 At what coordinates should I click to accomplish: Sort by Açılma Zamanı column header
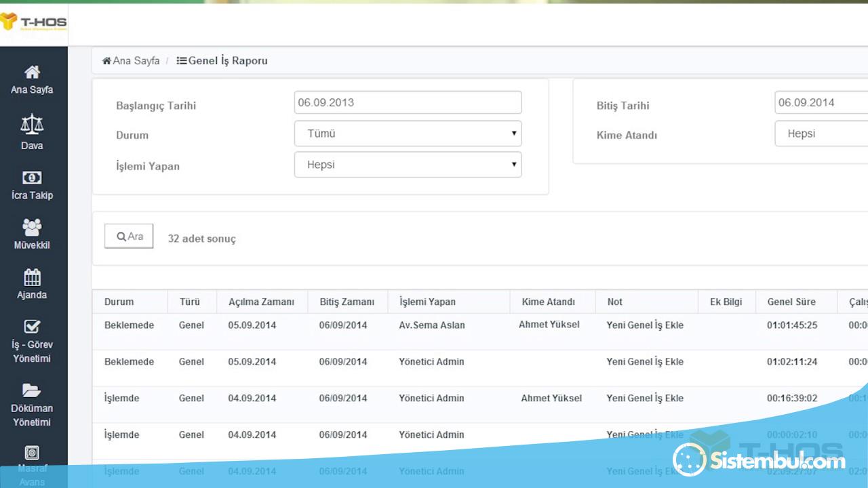click(261, 302)
